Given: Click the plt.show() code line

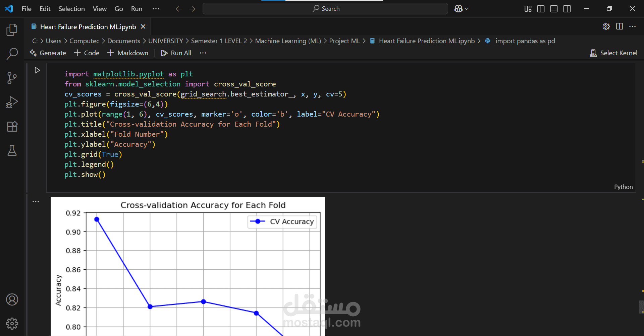Looking at the screenshot, I should (85, 175).
